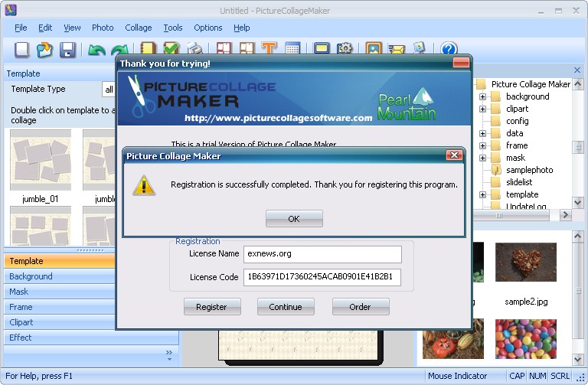Open the Options menu

[x=208, y=28]
